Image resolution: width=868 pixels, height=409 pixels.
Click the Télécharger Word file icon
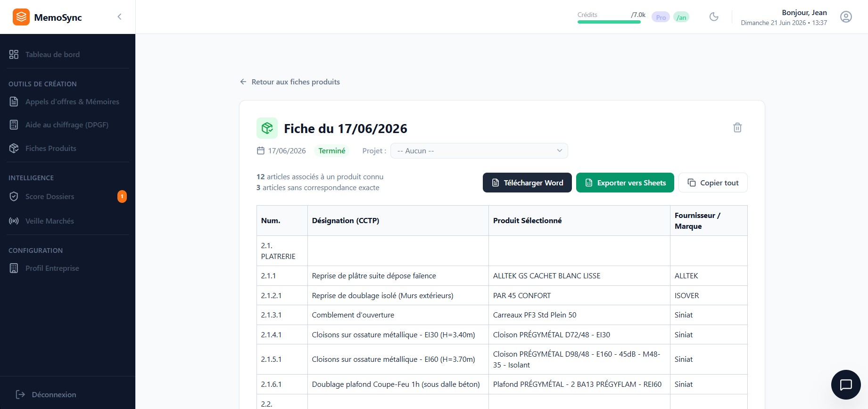coord(496,183)
